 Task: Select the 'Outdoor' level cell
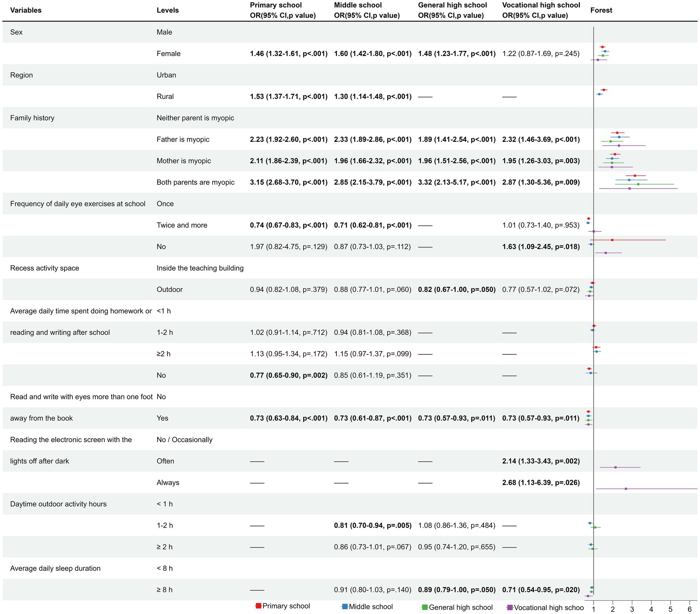169,290
